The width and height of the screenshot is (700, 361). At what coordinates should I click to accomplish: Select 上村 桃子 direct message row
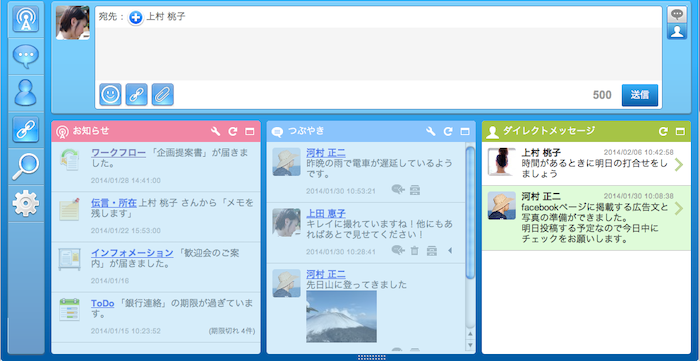(x=587, y=164)
